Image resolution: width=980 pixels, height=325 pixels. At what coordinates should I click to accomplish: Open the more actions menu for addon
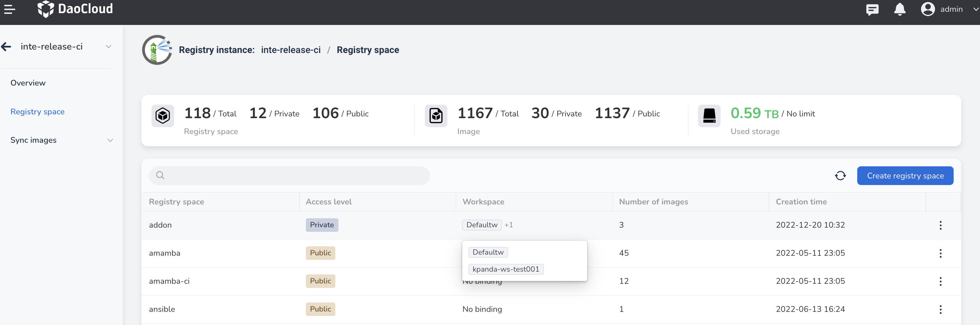(x=940, y=226)
